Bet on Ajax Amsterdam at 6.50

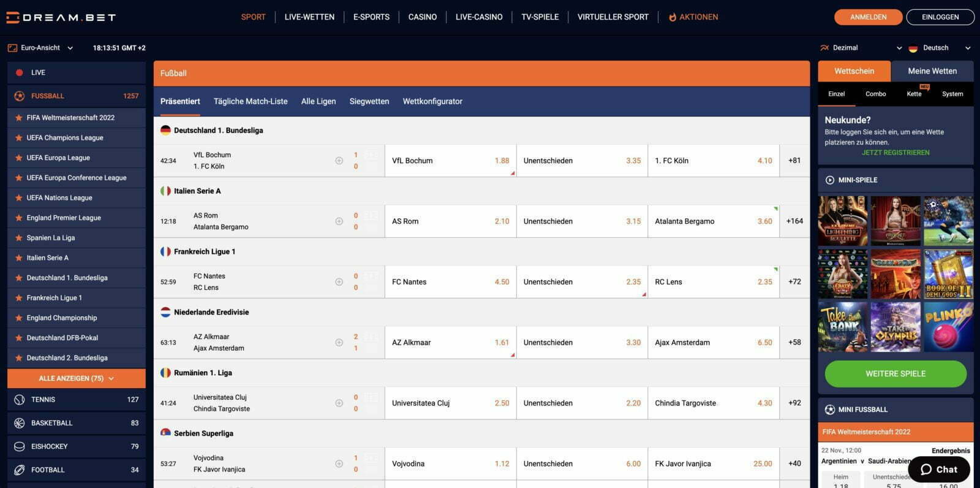pos(714,343)
